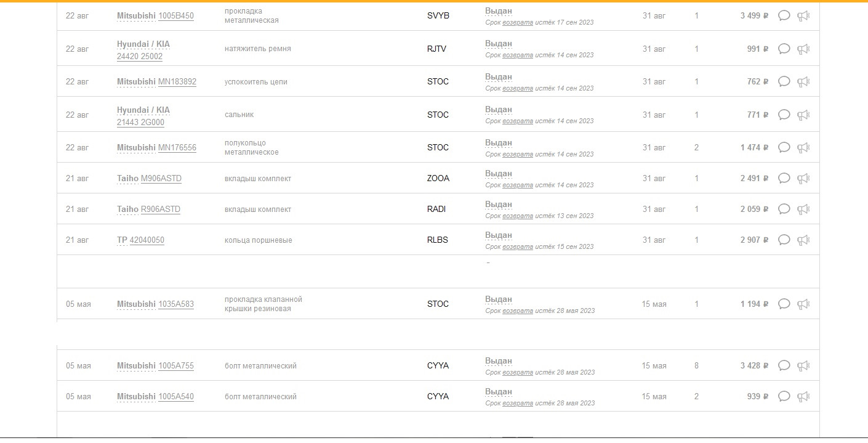Expand the Выдан status for part 1005A540
The height and width of the screenshot is (443, 868).
[x=499, y=392]
